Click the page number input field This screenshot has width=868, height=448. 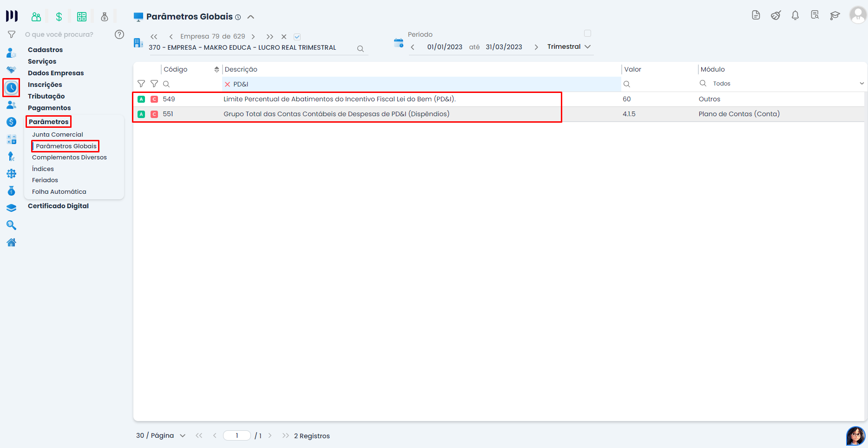click(x=237, y=435)
